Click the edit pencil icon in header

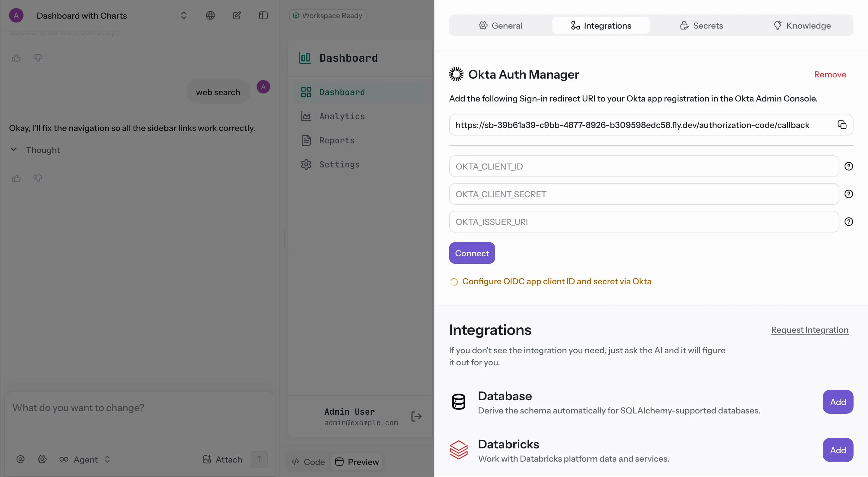pos(237,15)
